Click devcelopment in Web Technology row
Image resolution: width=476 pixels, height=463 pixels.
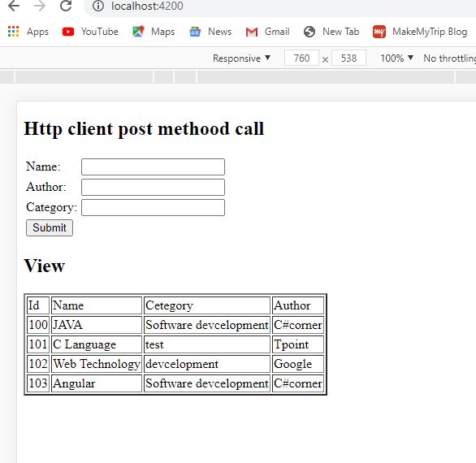207,364
